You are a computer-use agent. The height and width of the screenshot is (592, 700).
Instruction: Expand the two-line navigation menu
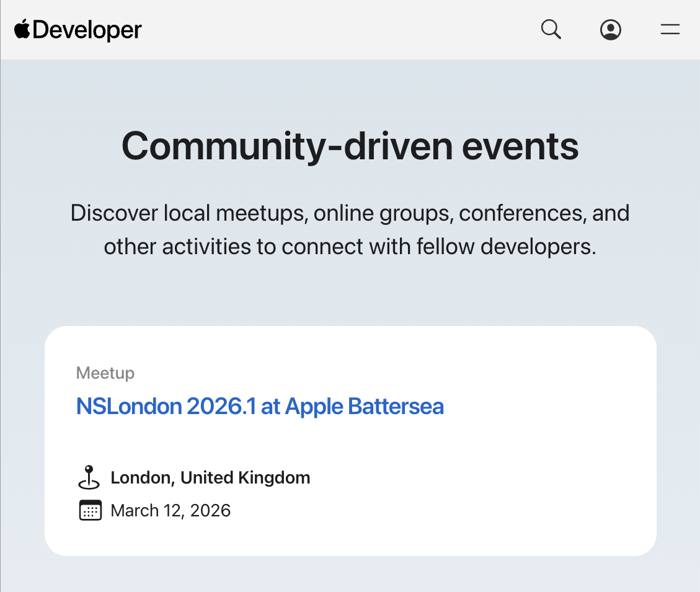pyautogui.click(x=670, y=30)
